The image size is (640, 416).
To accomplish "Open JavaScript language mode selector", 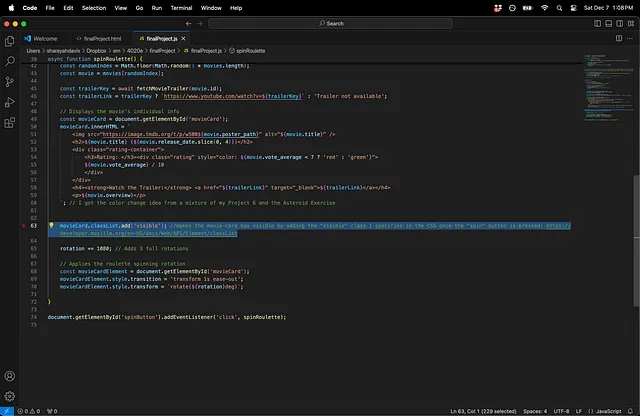I will tap(607, 411).
